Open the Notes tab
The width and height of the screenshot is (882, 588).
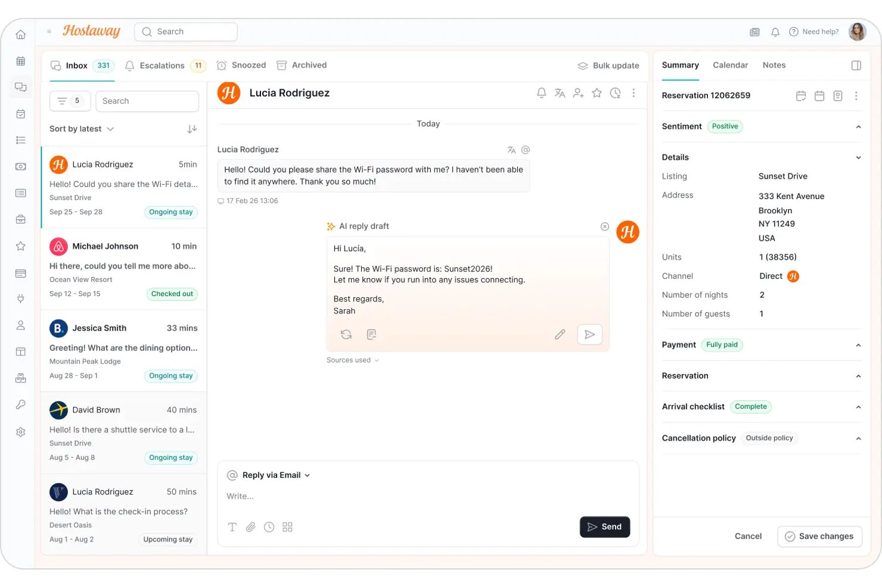774,66
